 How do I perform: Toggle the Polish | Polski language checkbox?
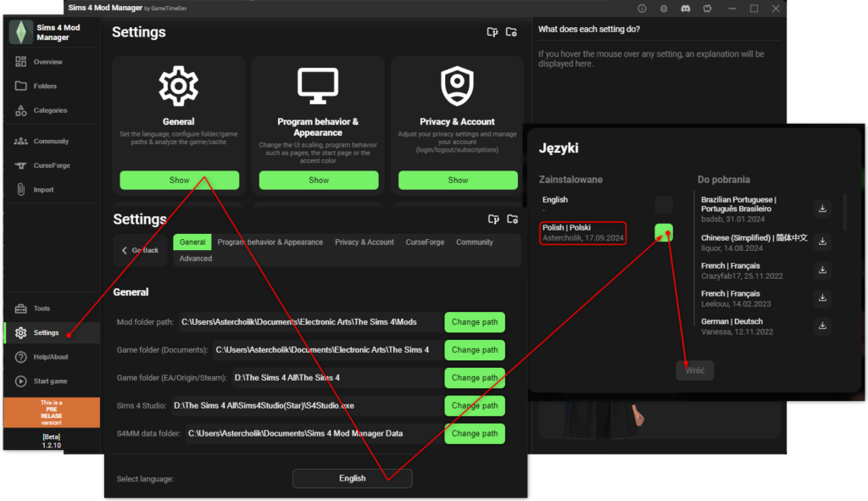[x=664, y=233]
